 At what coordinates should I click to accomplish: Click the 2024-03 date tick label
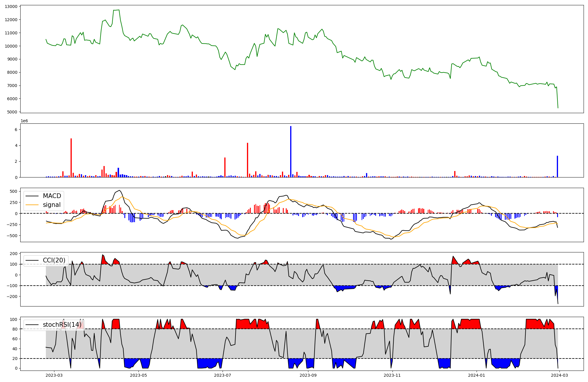(x=559, y=375)
